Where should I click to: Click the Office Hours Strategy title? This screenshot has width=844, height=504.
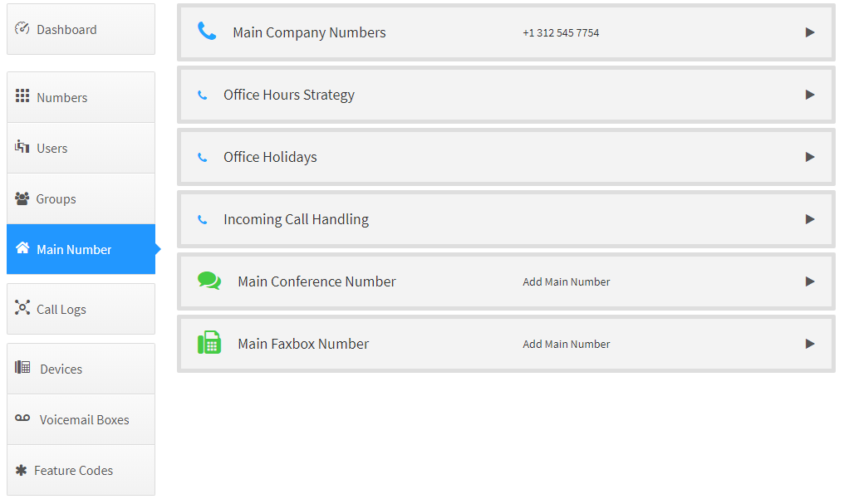tap(289, 95)
